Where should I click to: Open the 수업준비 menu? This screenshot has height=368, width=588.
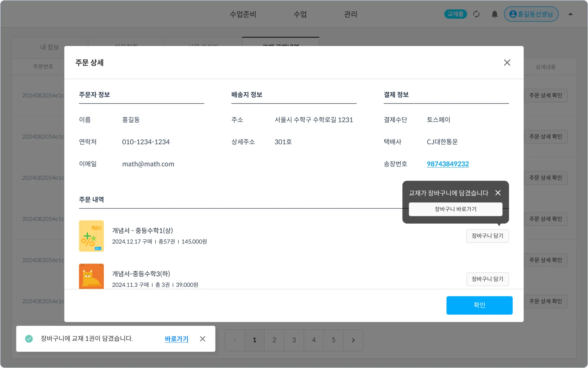[243, 14]
